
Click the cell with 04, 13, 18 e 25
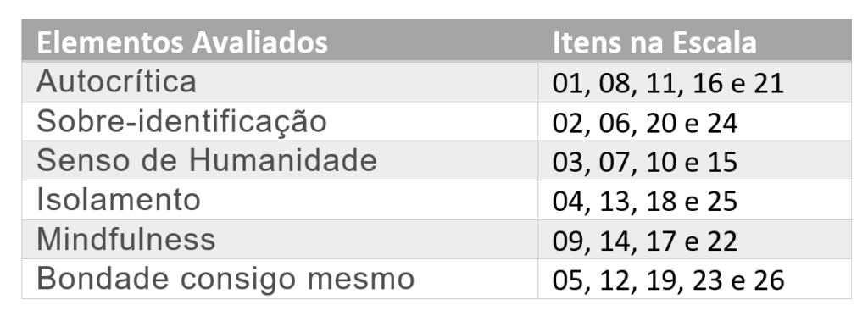point(694,200)
